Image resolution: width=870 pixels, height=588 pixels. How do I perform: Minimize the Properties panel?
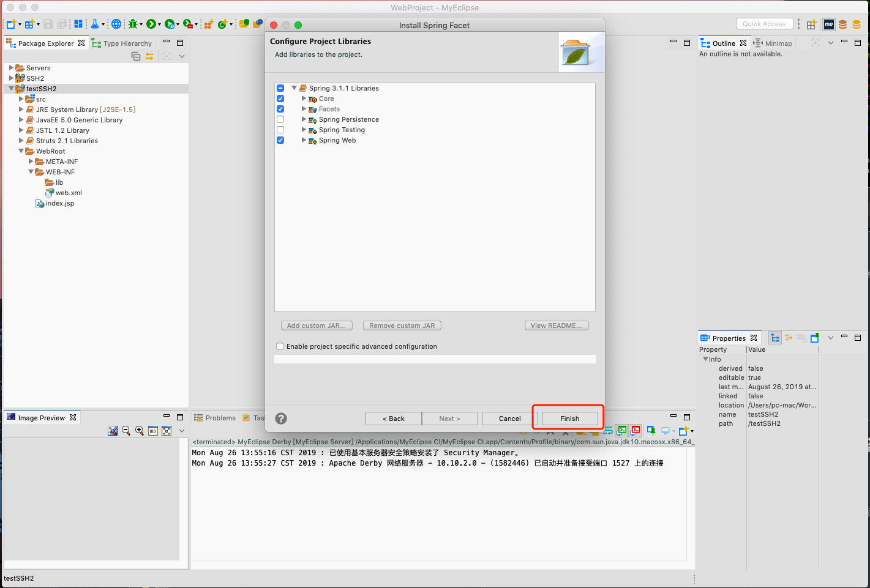pyautogui.click(x=844, y=337)
